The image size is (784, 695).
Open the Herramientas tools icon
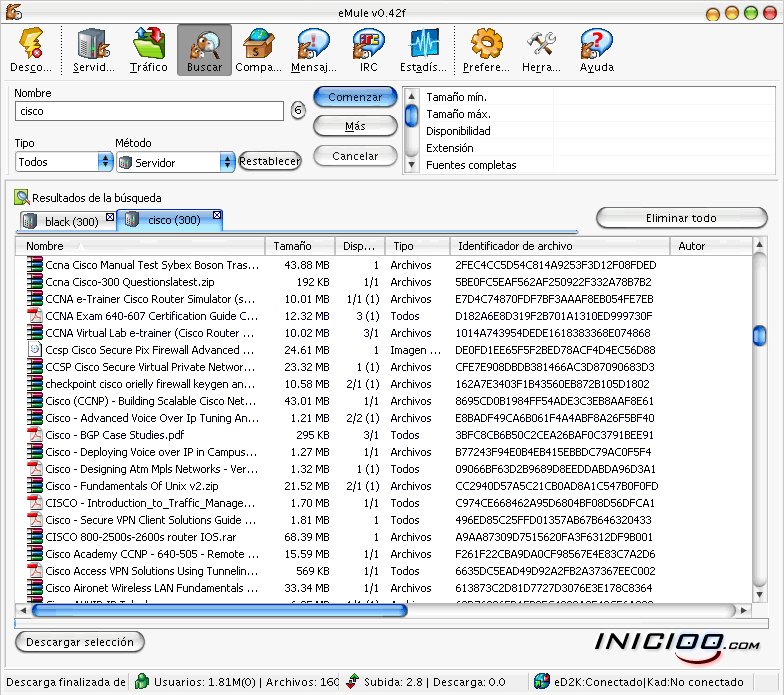click(542, 44)
